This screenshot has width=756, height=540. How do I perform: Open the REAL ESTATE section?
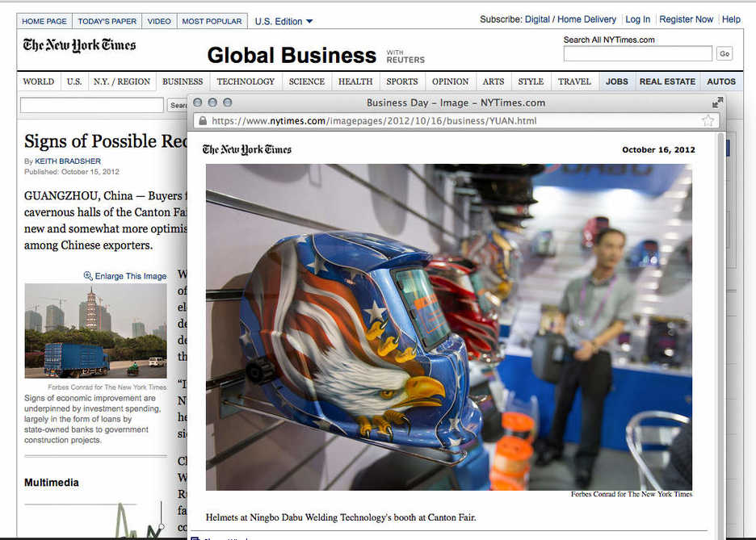click(667, 82)
